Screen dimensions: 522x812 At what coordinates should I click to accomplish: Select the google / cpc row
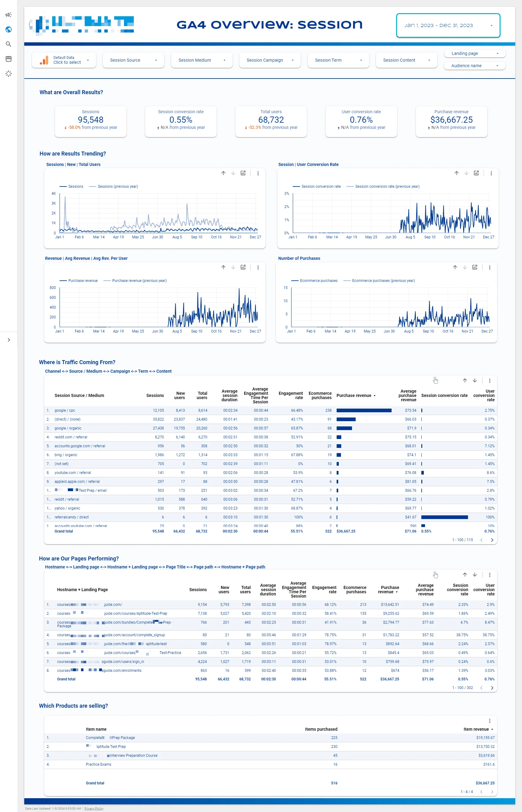click(x=270, y=410)
